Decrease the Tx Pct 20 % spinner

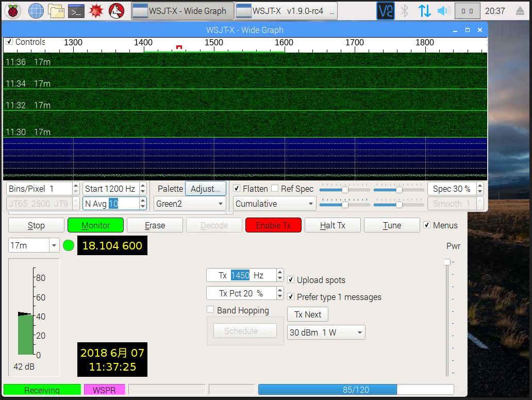point(280,296)
